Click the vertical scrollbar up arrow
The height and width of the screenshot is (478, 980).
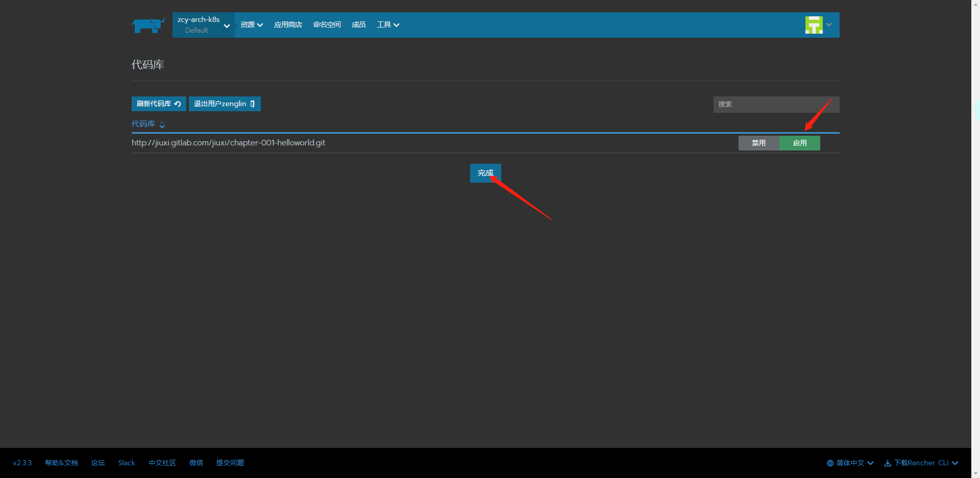[x=975, y=4]
